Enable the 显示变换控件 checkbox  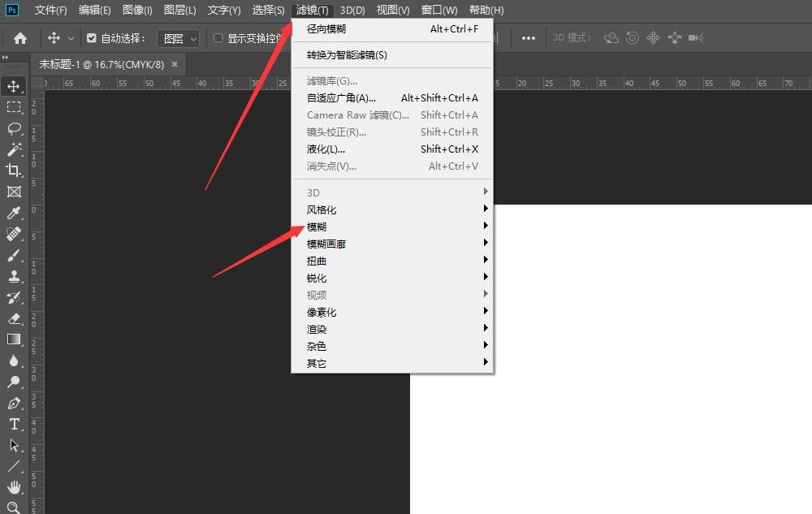coord(218,37)
